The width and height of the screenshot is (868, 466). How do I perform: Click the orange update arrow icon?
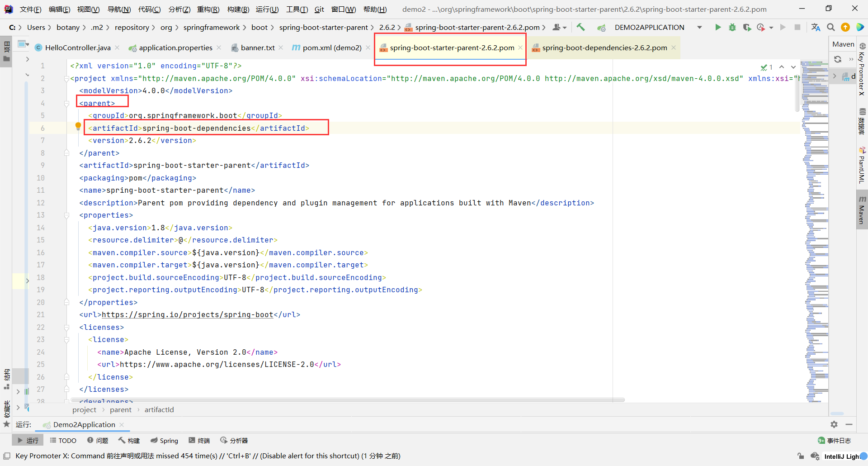pos(845,27)
